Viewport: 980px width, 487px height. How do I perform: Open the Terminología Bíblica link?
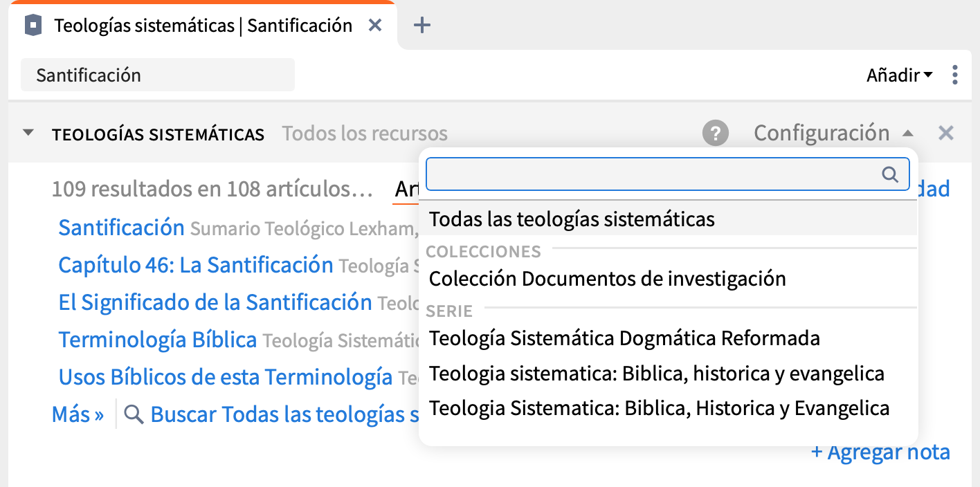pyautogui.click(x=158, y=340)
